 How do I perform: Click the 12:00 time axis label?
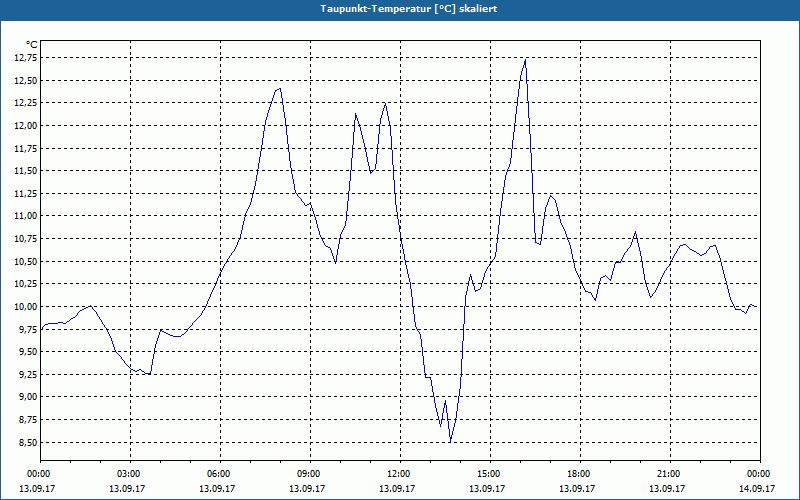tap(398, 474)
